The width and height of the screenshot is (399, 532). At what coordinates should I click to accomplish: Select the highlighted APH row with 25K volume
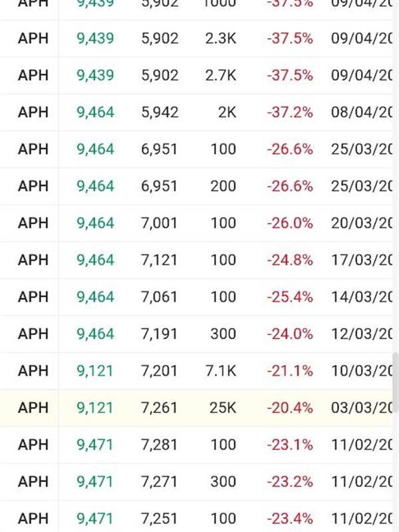[197, 408]
